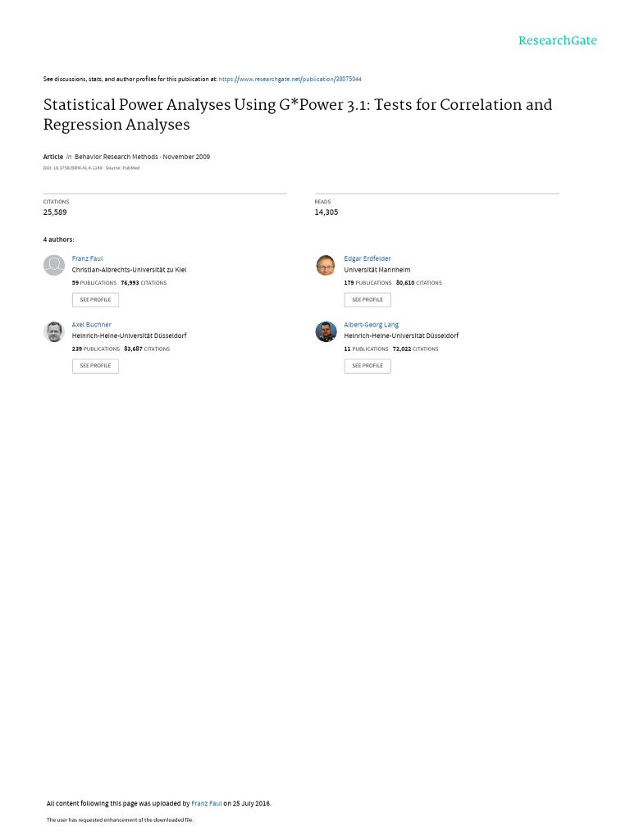
Task: Open Edgar Erdfelder author name link
Action: pos(367,258)
